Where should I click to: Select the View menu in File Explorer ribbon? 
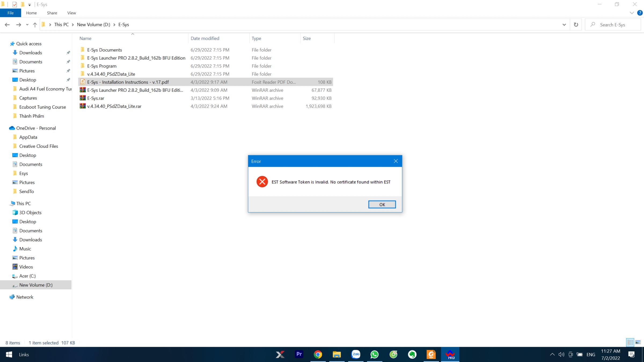coord(71,13)
